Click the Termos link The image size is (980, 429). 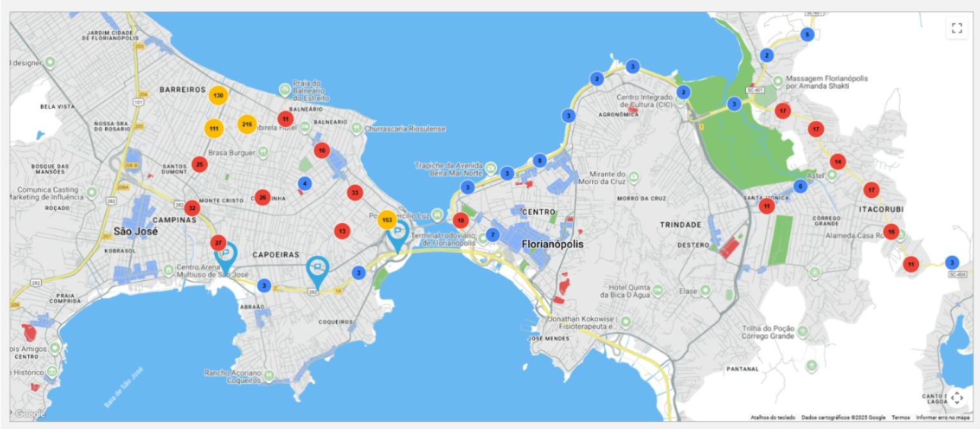coord(900,417)
